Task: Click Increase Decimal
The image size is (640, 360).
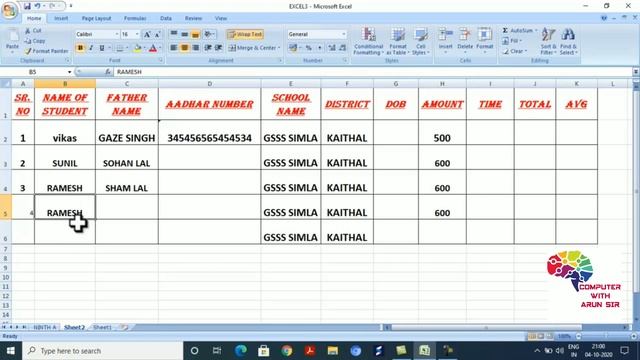Action: (x=332, y=48)
